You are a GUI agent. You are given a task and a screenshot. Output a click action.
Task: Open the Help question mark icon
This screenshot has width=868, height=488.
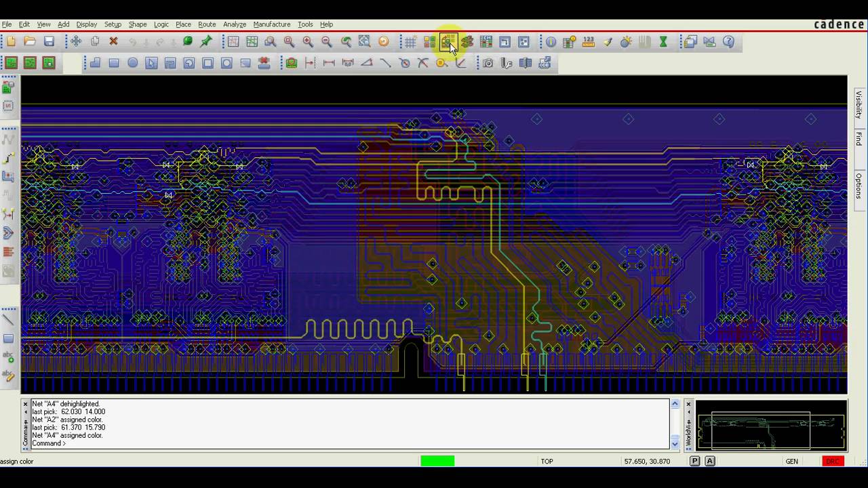click(x=728, y=42)
